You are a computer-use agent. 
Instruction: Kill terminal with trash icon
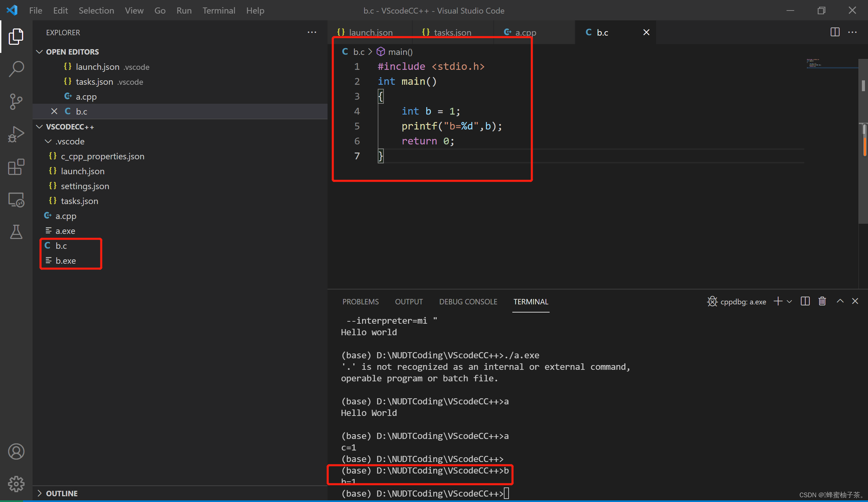click(822, 301)
